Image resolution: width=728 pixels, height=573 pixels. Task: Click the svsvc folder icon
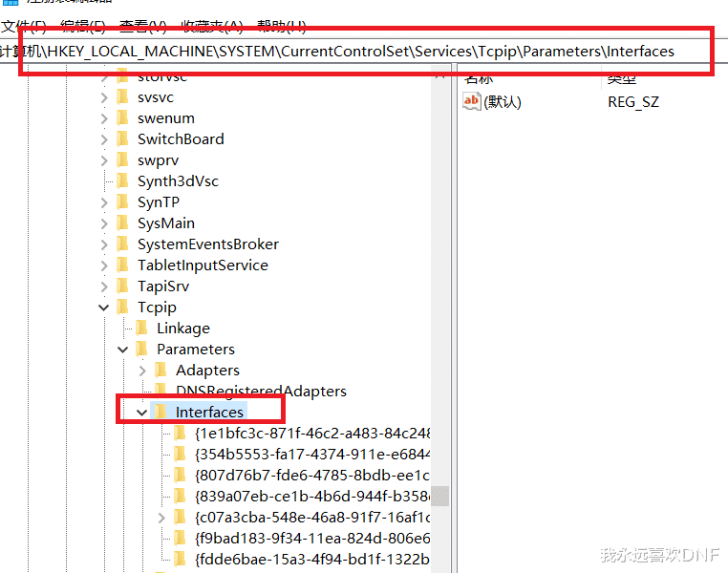(x=123, y=97)
